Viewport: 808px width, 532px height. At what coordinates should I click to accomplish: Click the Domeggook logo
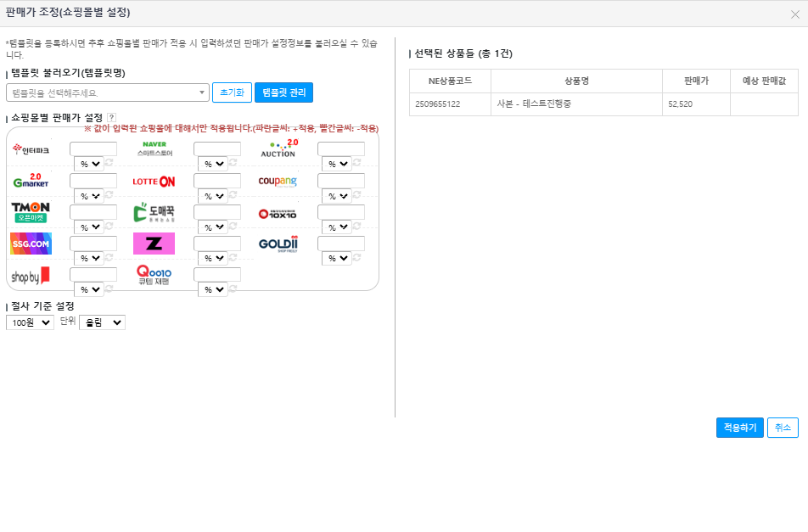tap(154, 213)
